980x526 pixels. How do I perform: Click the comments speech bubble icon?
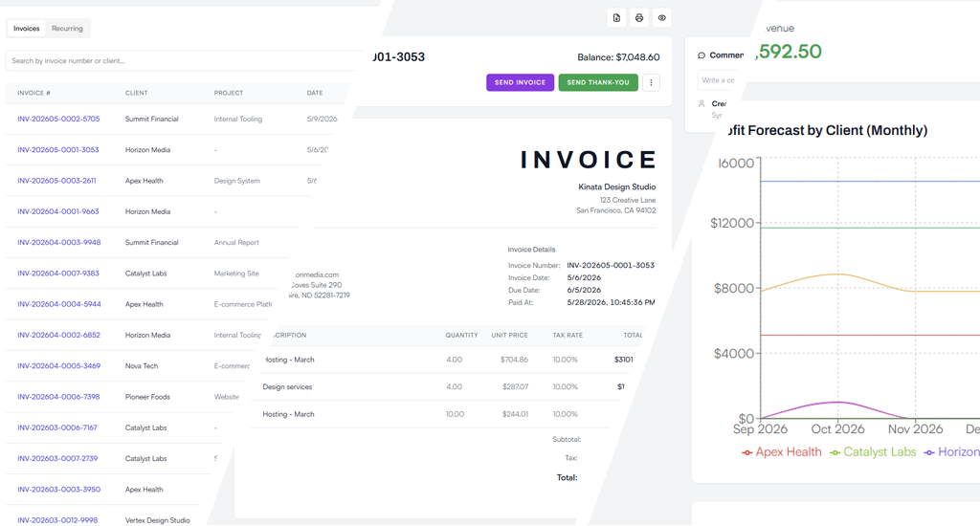(702, 55)
